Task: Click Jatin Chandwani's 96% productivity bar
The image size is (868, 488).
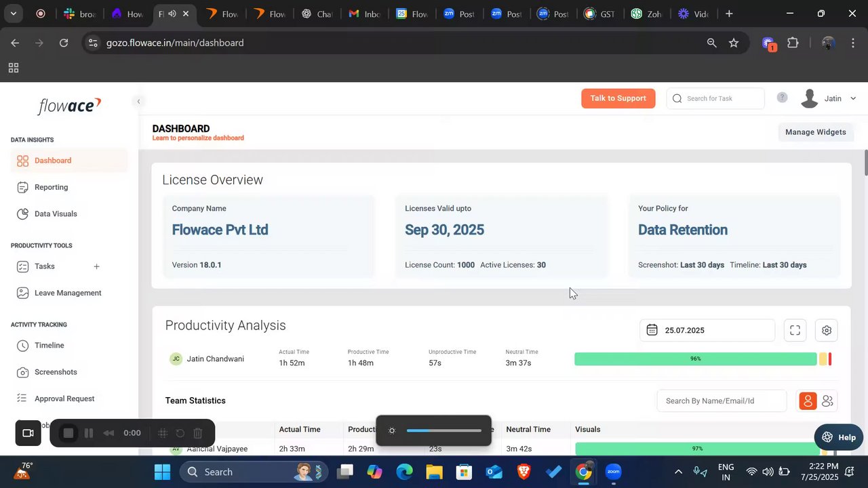Action: click(696, 359)
